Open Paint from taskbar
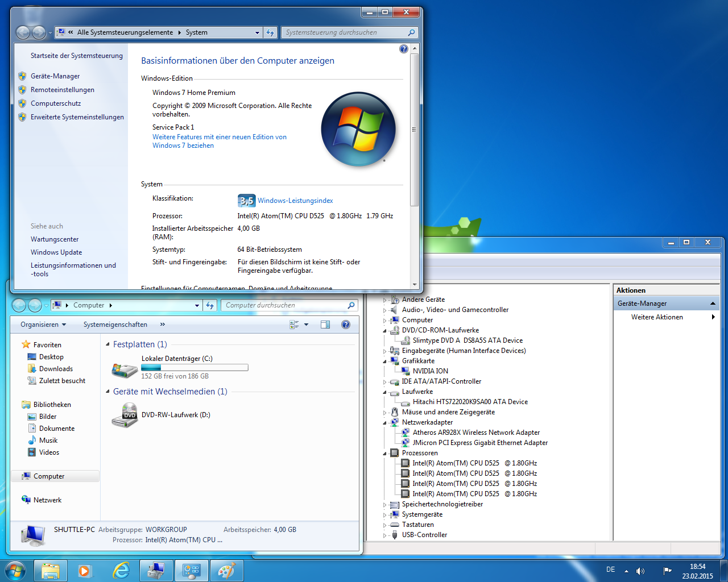 (x=227, y=571)
